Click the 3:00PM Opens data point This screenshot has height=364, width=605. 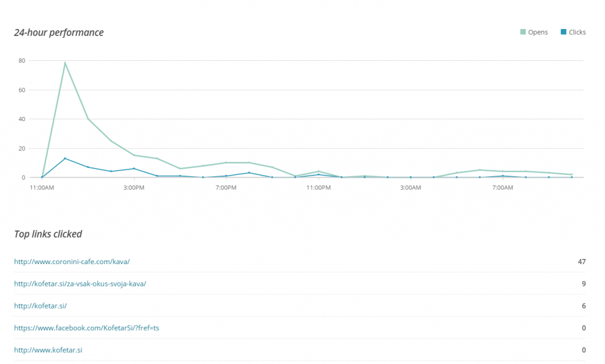tap(134, 155)
